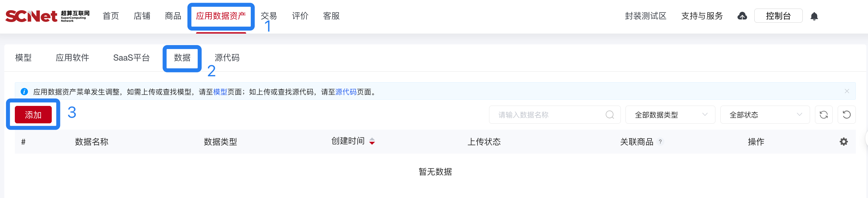Click the 请输入数据名称 search field
Image resolution: width=868 pixels, height=198 pixels.
pos(539,115)
